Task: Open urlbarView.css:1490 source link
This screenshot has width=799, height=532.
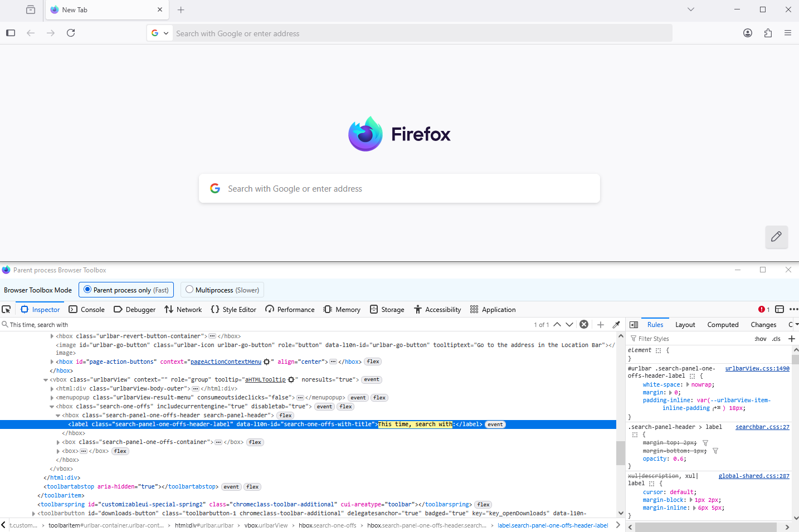Action: click(x=757, y=369)
